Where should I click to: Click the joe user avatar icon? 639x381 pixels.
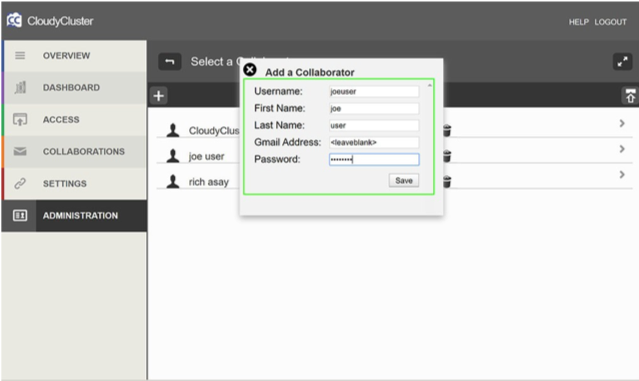[173, 156]
